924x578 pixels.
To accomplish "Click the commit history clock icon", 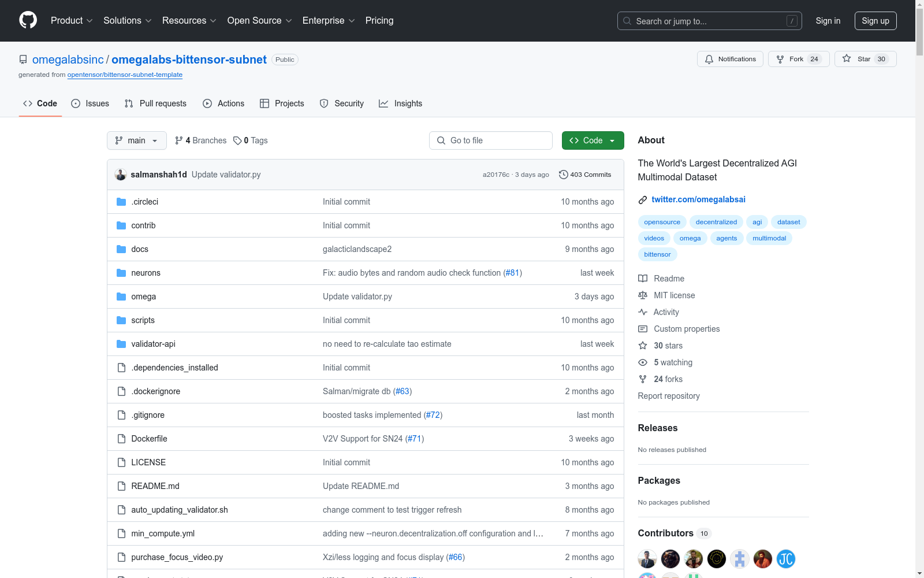I will (563, 175).
